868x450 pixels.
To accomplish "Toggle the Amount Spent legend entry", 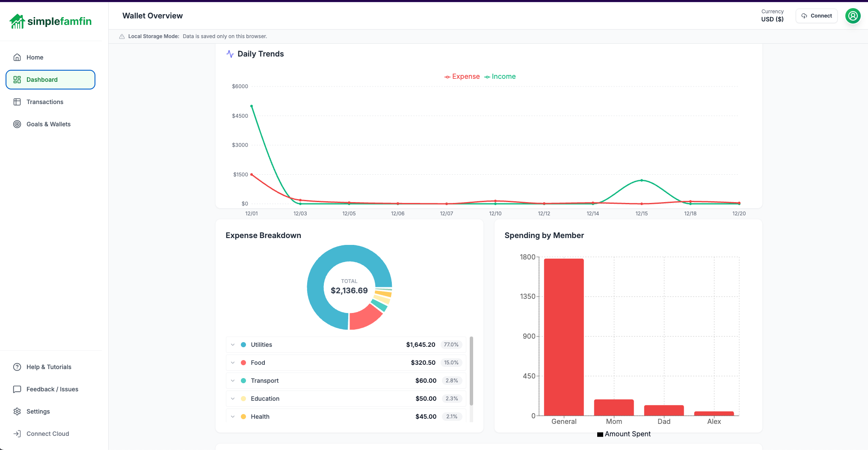I will point(623,434).
